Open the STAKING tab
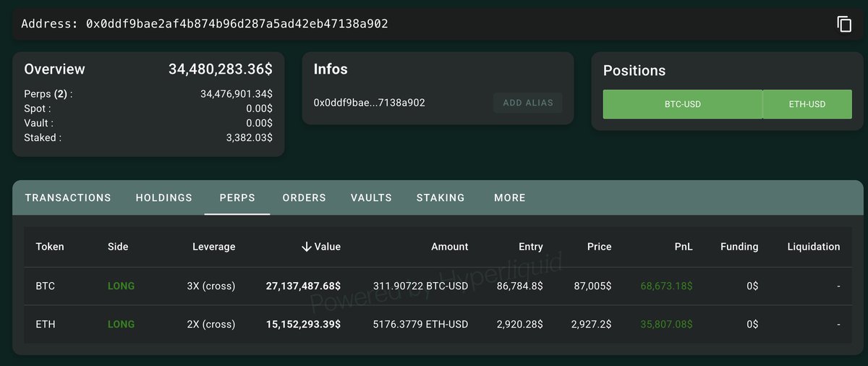868x366 pixels. click(441, 197)
